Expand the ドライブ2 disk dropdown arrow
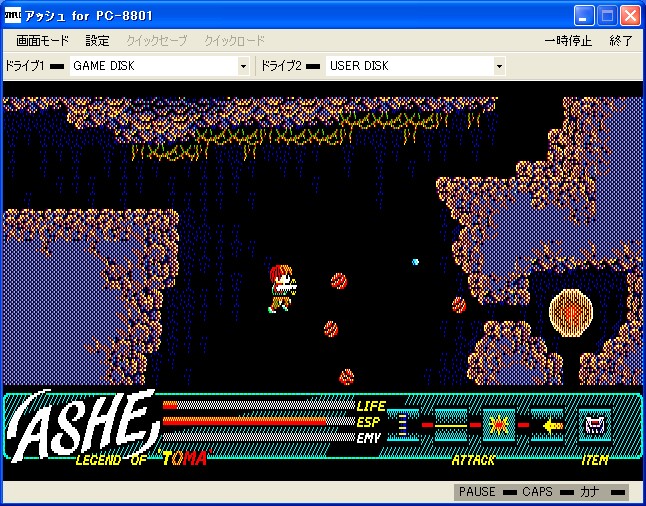The image size is (646, 506). click(499, 66)
